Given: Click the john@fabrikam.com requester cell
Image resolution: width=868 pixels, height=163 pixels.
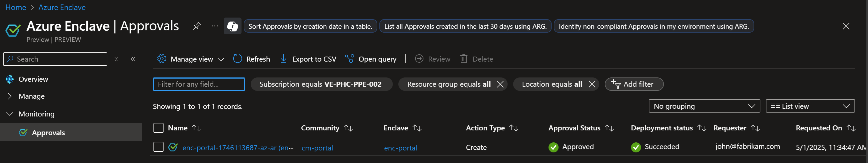Looking at the screenshot, I should pos(747,147).
